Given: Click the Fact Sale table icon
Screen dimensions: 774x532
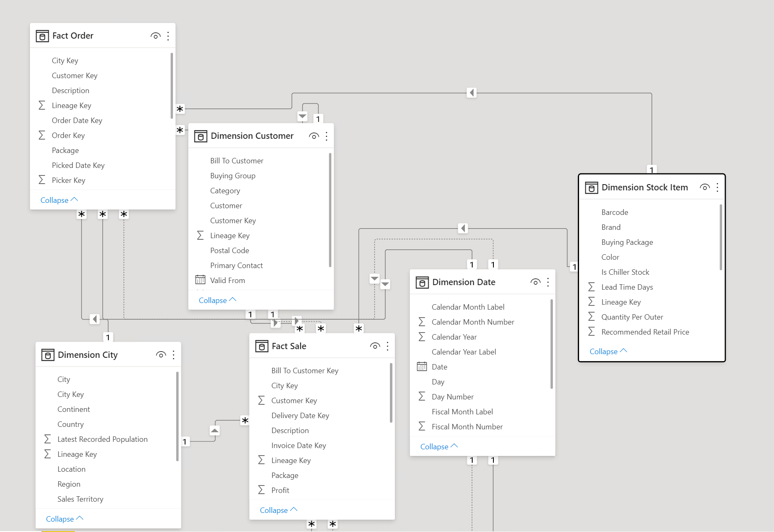Looking at the screenshot, I should click(261, 346).
